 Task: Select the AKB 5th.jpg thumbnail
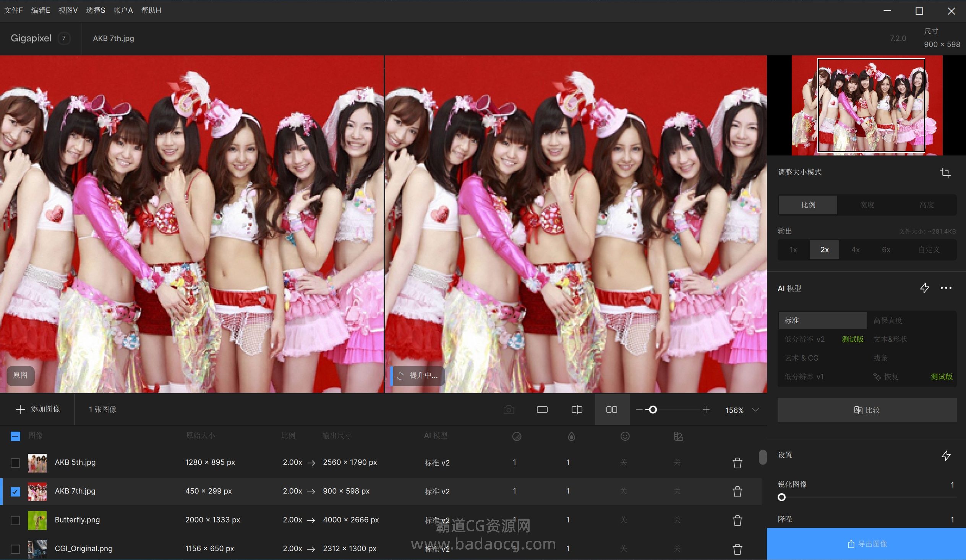[37, 463]
